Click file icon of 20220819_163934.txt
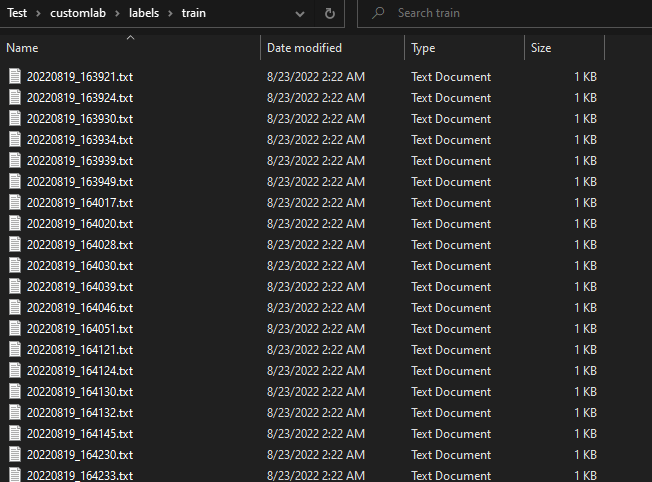The height and width of the screenshot is (482, 652). [x=15, y=139]
